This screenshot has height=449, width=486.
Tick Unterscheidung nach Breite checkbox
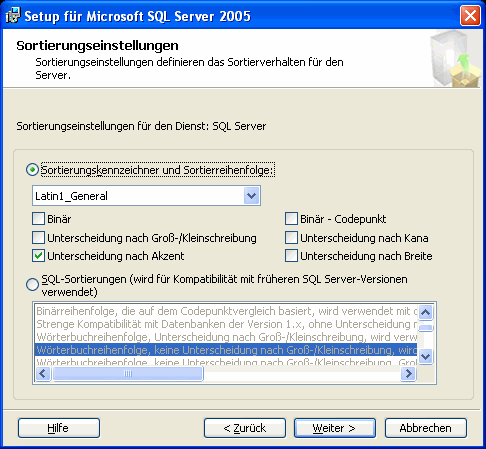(x=291, y=256)
